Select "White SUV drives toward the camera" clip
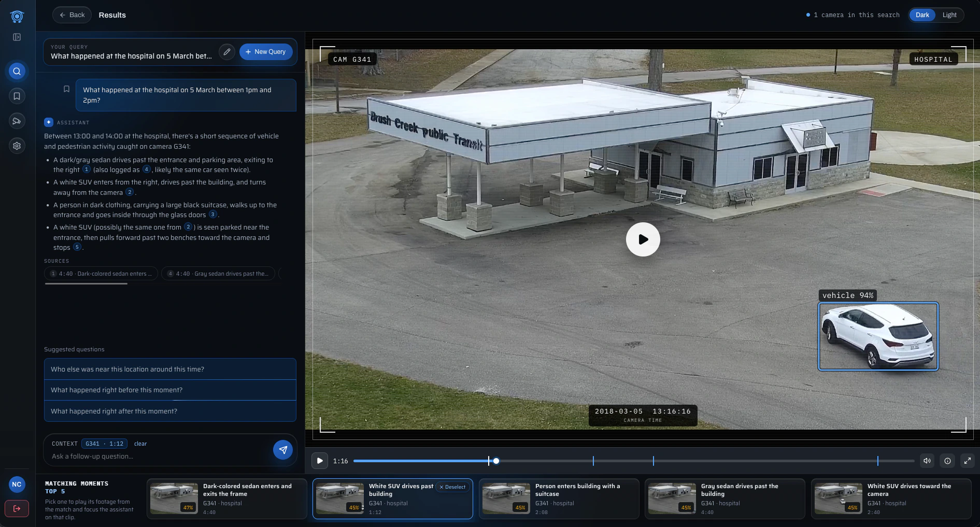 tap(891, 498)
